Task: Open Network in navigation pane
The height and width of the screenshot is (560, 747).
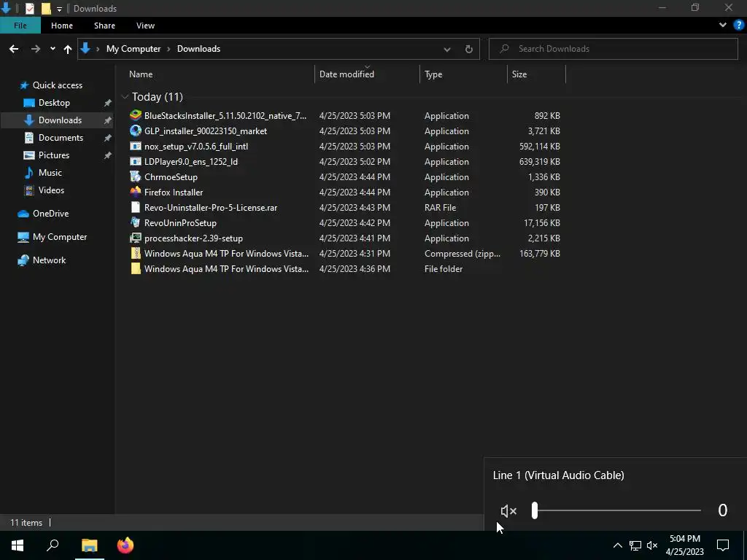Action: point(49,260)
